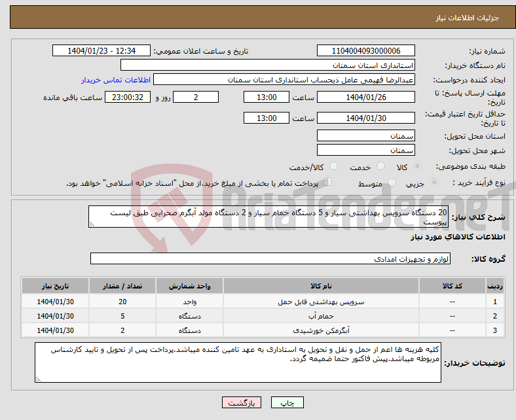This screenshot has height=420, width=516.
Task: Click the unit دستگاه in the حمام آب row
Action: tap(189, 316)
